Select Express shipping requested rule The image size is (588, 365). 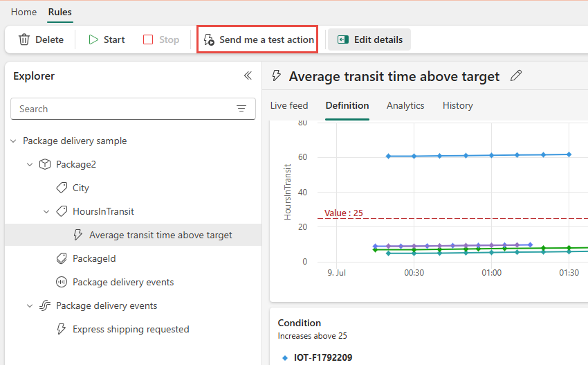click(131, 329)
